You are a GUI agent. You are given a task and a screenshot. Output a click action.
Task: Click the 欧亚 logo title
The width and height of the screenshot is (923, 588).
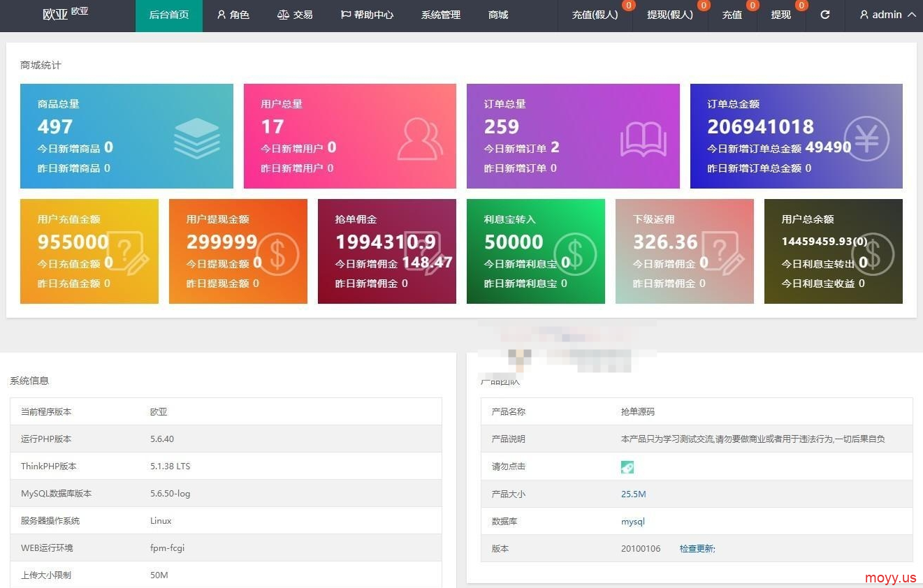tap(54, 14)
